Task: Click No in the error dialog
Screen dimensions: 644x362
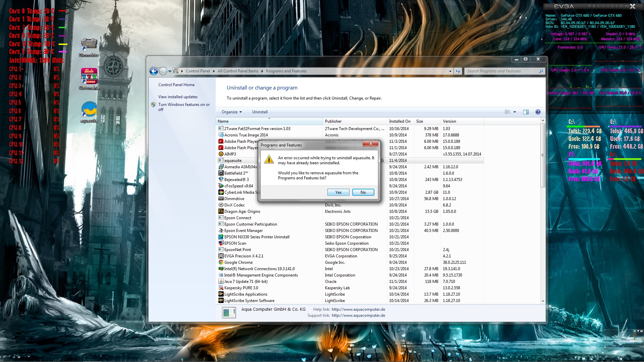Action: pos(363,192)
